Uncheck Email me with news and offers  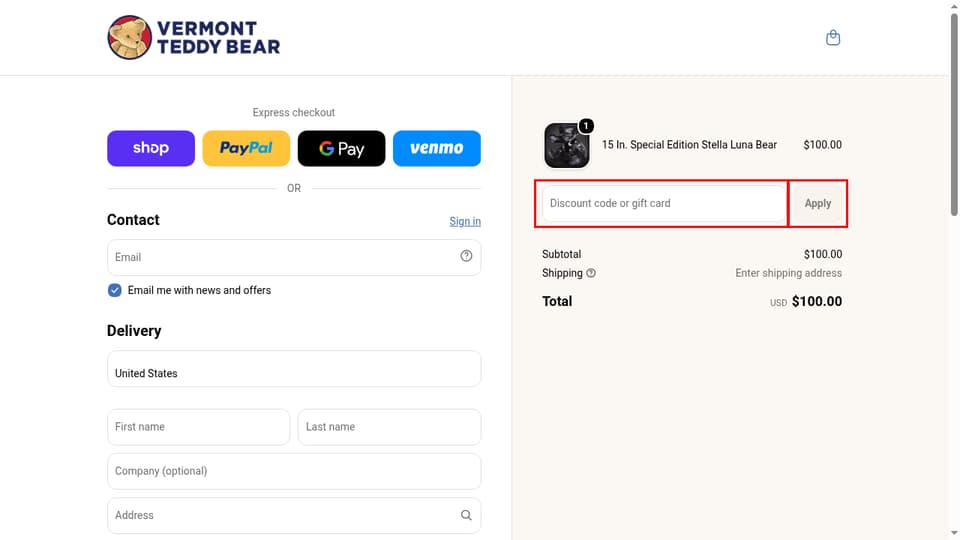(114, 290)
